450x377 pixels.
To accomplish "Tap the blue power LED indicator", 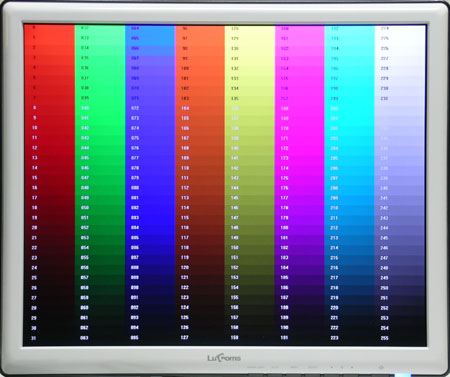I will click(x=403, y=375).
